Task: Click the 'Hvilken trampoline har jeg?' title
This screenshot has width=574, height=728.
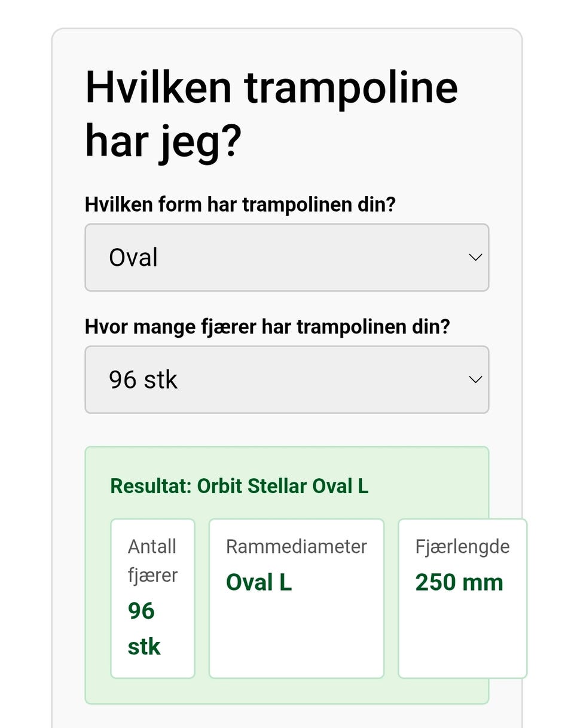Action: (271, 114)
